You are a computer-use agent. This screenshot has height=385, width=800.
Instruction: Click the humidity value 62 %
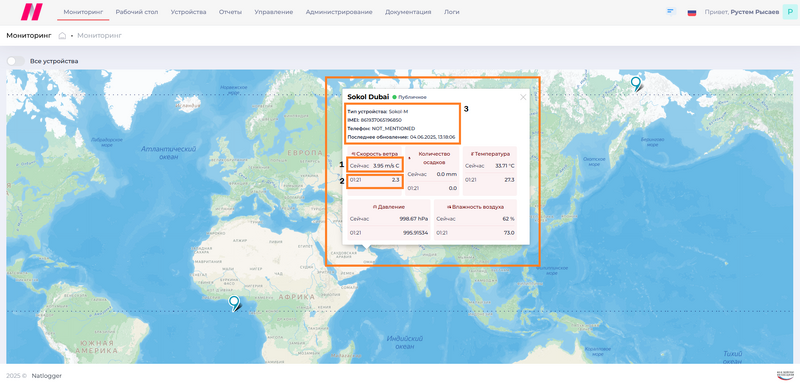point(509,219)
